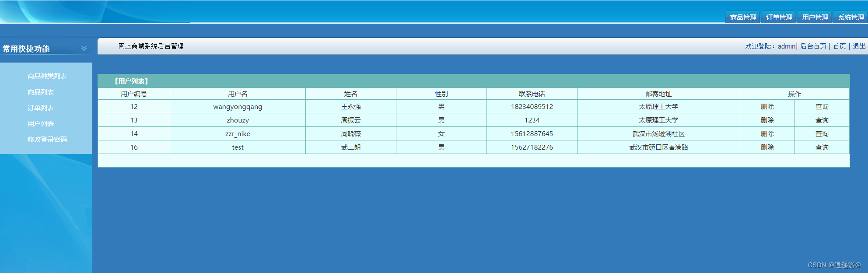Go to 后台首页 link

tap(813, 46)
